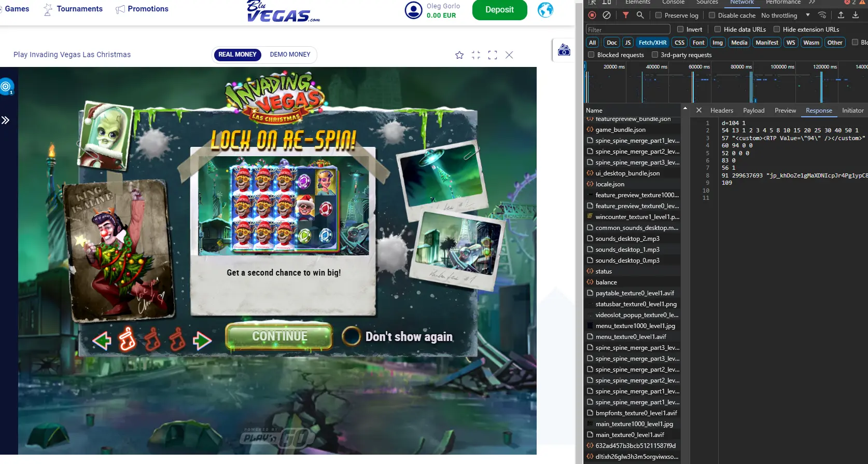The image size is (868, 464).
Task: Open Network tab in DevTools
Action: [742, 2]
